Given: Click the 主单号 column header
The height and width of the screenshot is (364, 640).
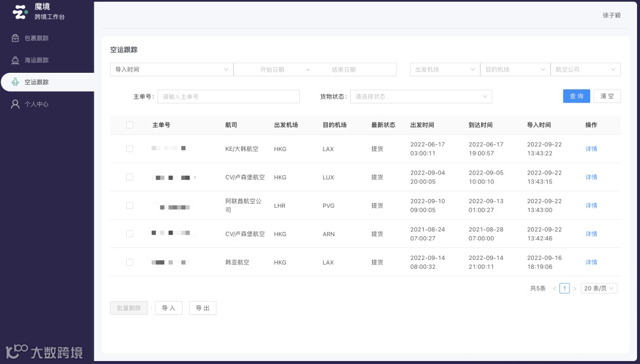Looking at the screenshot, I should (161, 125).
